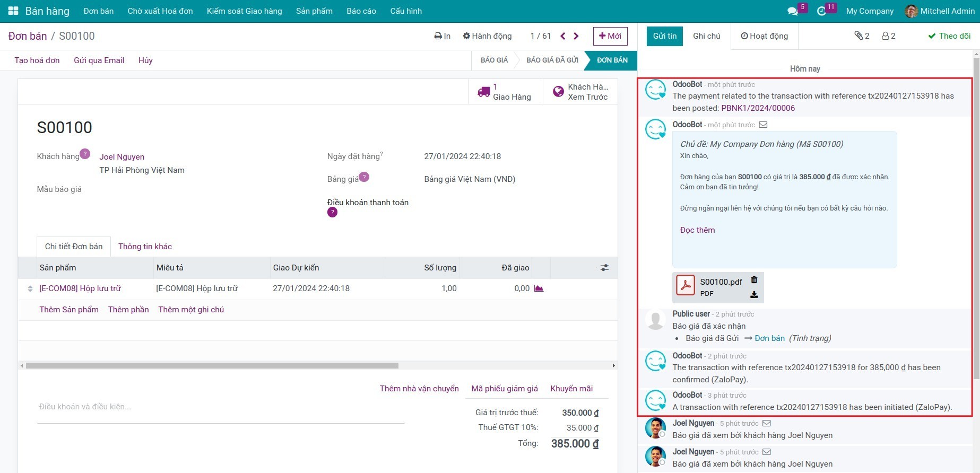
Task: Click the Tạo hoá đơn button
Action: (x=37, y=60)
